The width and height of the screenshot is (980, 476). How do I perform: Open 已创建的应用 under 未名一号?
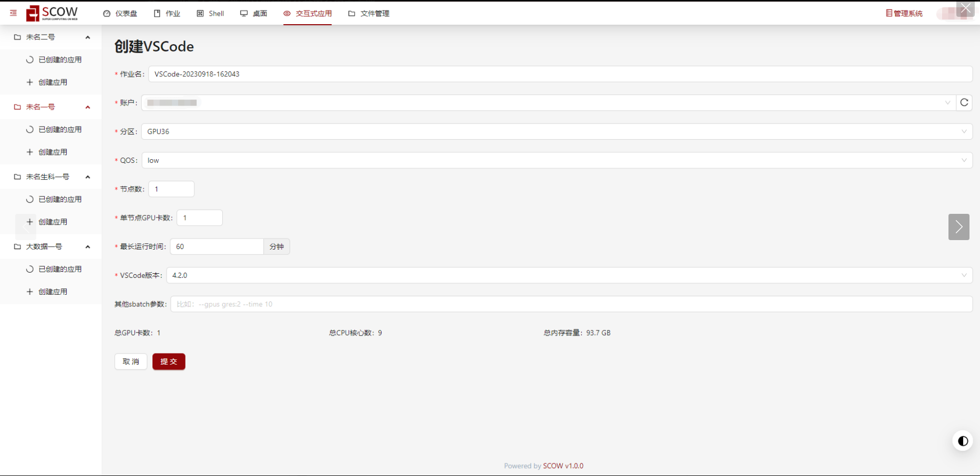(54, 130)
